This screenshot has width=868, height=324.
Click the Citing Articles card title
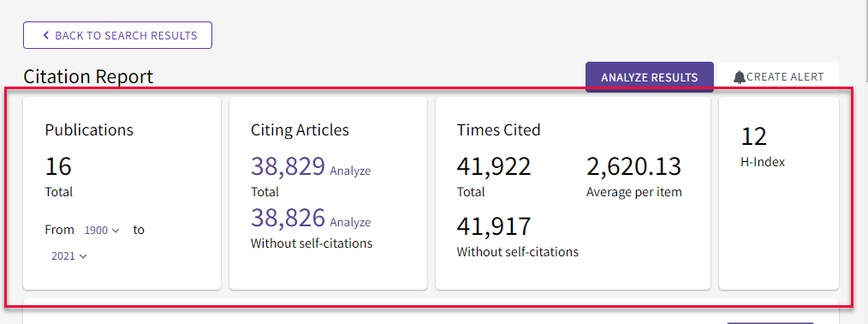300,129
